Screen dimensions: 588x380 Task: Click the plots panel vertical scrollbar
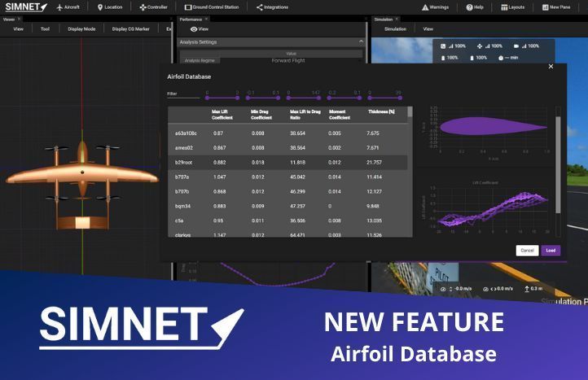[558, 165]
